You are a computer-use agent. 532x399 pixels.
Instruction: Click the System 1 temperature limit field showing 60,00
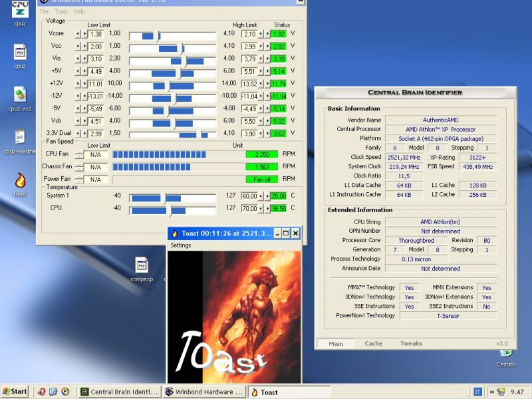[x=249, y=196]
